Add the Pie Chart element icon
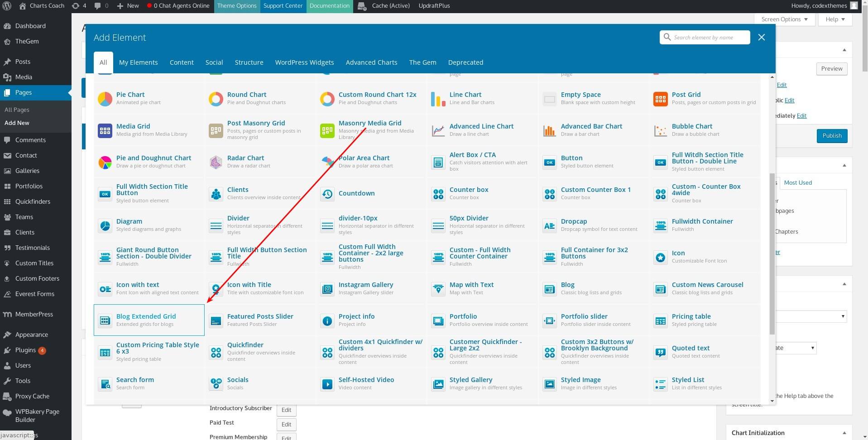 pos(105,99)
